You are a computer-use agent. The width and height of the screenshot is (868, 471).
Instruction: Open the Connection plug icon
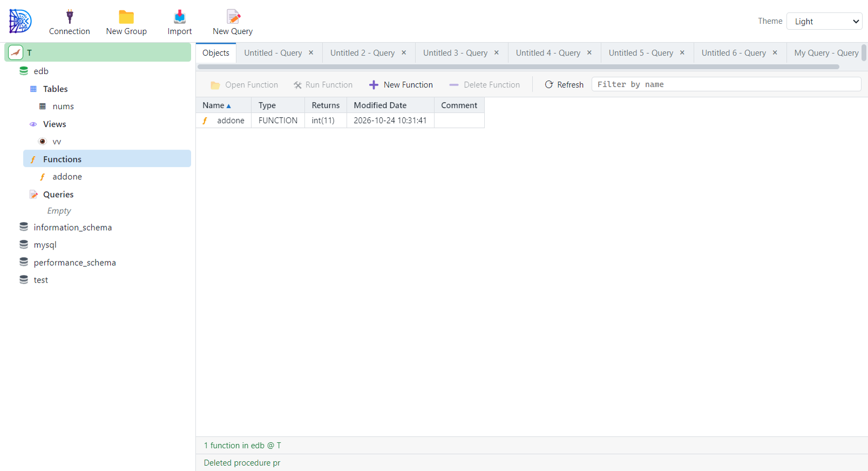click(69, 17)
